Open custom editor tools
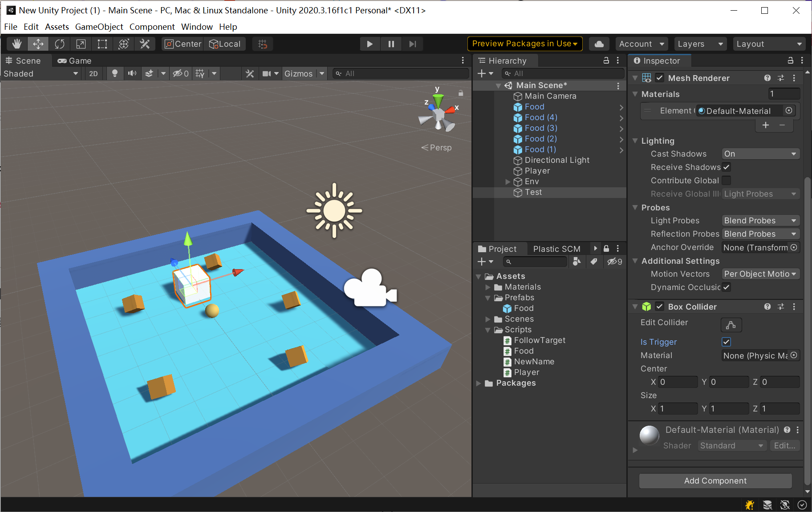 point(145,44)
